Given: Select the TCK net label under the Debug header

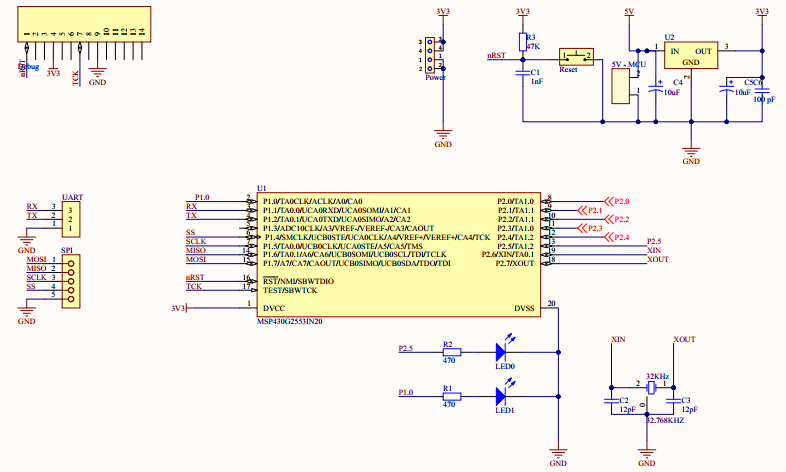Looking at the screenshot, I should point(76,78).
